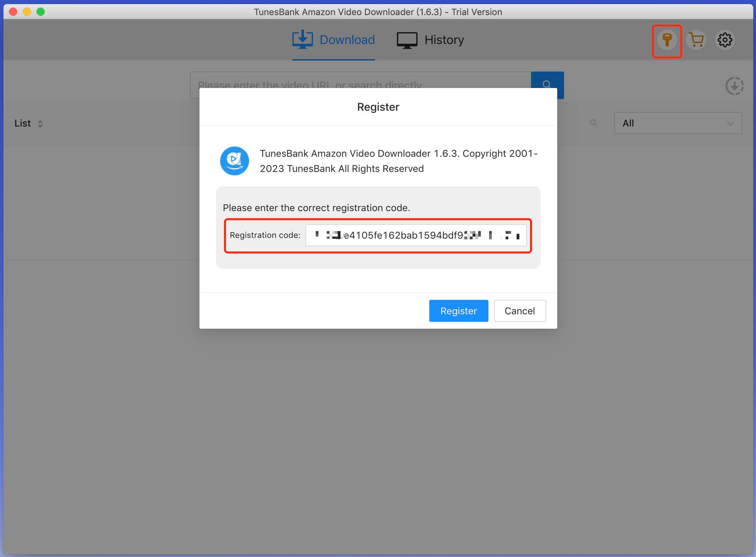The width and height of the screenshot is (756, 557).
Task: Focus the Registration code input field
Action: pyautogui.click(x=416, y=235)
